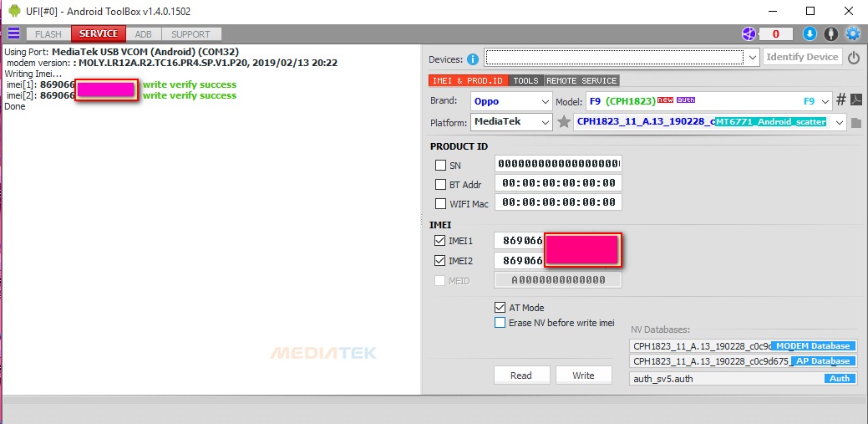
Task: Click the hash symbol icon next to Model
Action: [x=841, y=100]
